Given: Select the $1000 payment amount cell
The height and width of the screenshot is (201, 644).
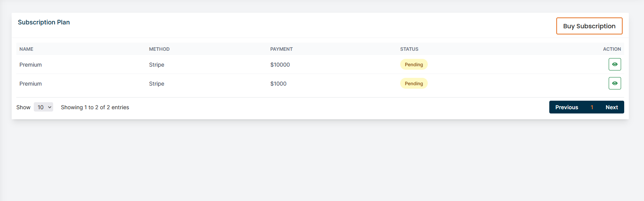Looking at the screenshot, I should [x=278, y=84].
